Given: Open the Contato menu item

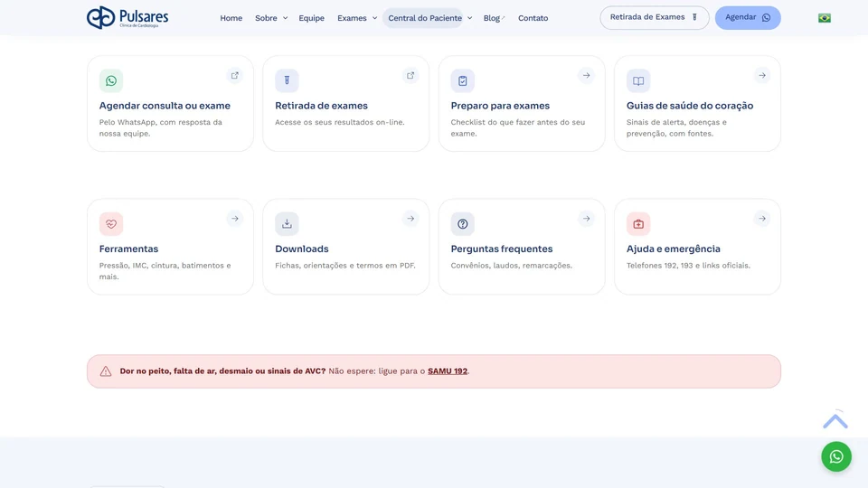Looking at the screenshot, I should [533, 18].
